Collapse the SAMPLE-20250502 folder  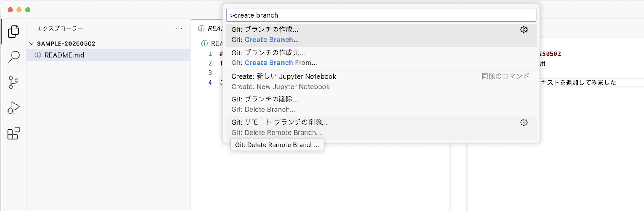pyautogui.click(x=32, y=43)
